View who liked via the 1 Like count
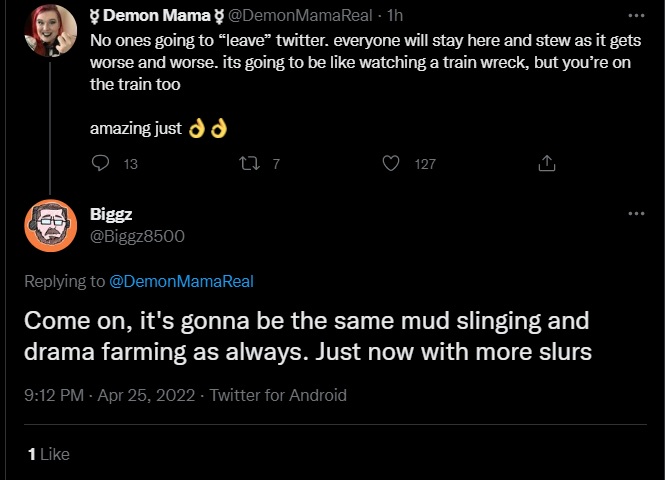The image size is (665, 480). pos(48,454)
